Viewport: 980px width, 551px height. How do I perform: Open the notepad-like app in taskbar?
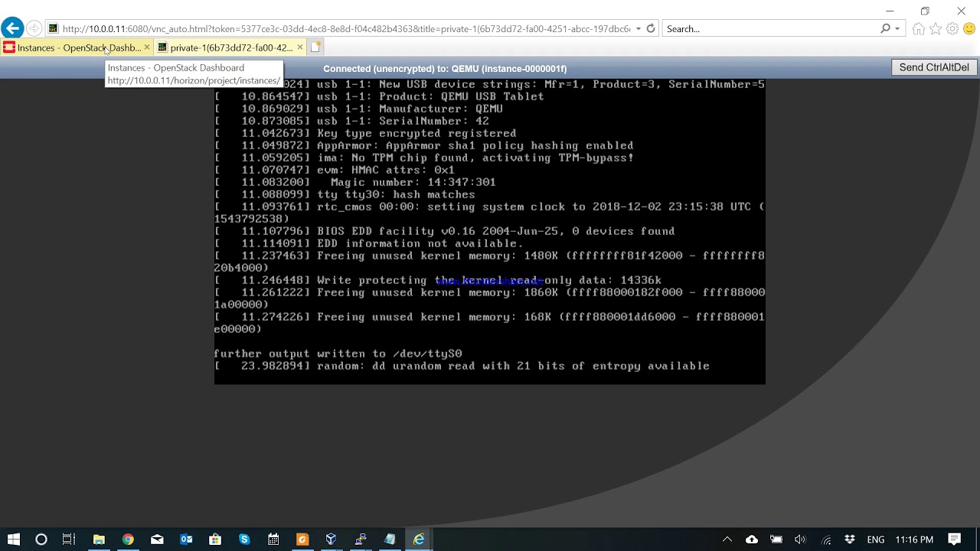point(390,540)
